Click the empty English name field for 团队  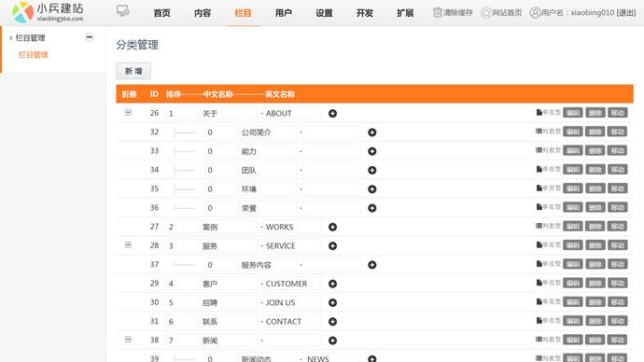332,170
